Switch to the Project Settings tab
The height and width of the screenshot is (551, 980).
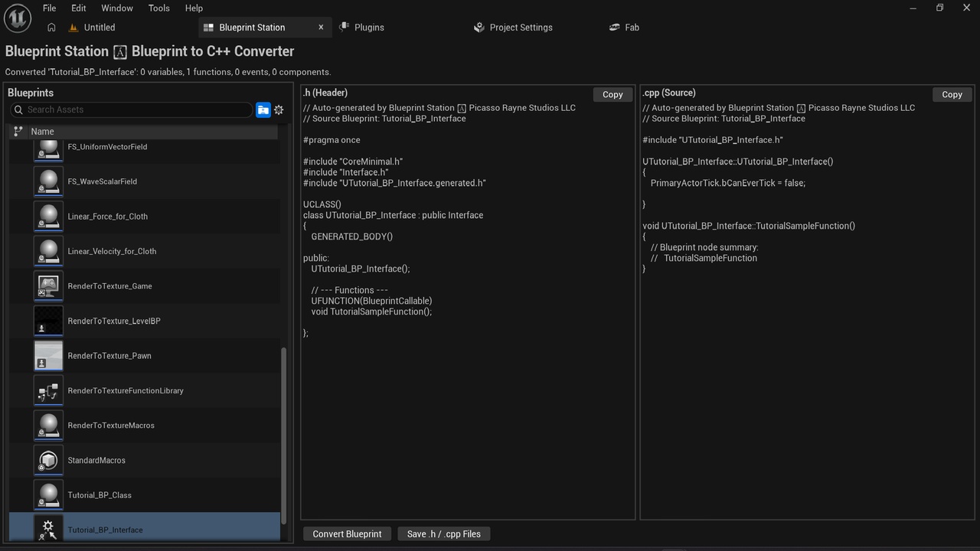tap(521, 28)
